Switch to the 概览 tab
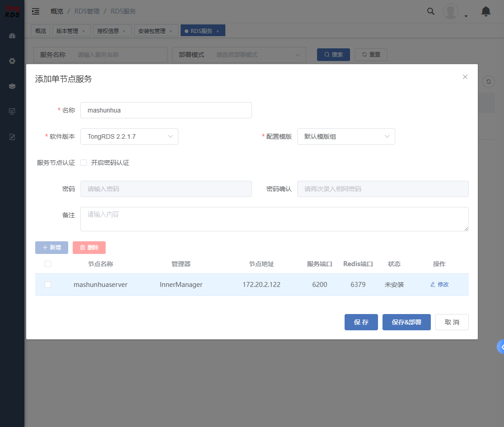The image size is (504, 427). [41, 31]
